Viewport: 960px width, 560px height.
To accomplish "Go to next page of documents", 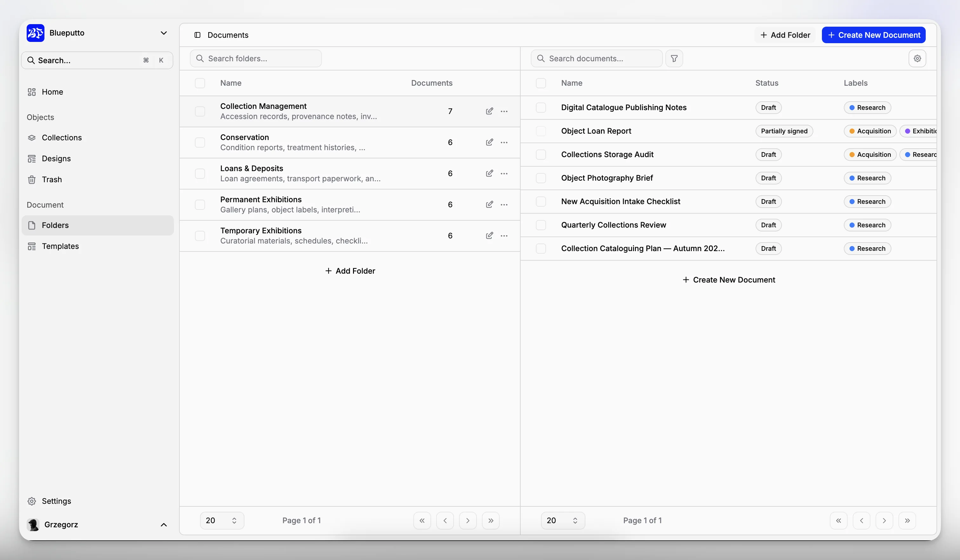I will (x=884, y=520).
